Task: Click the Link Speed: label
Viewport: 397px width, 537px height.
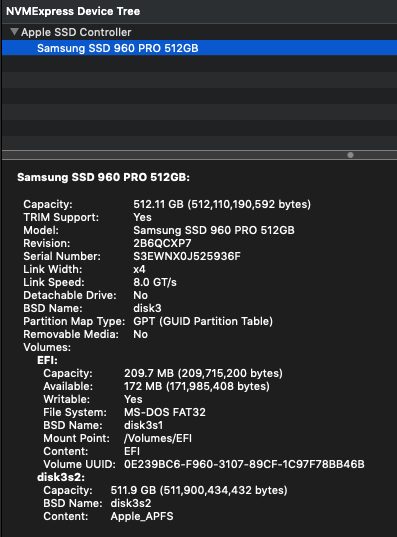Action: click(54, 282)
